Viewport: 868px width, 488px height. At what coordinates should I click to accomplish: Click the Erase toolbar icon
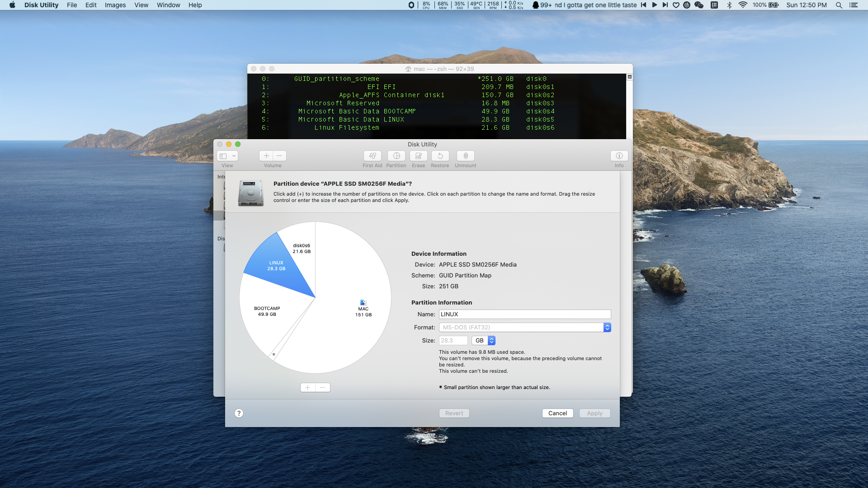(418, 156)
